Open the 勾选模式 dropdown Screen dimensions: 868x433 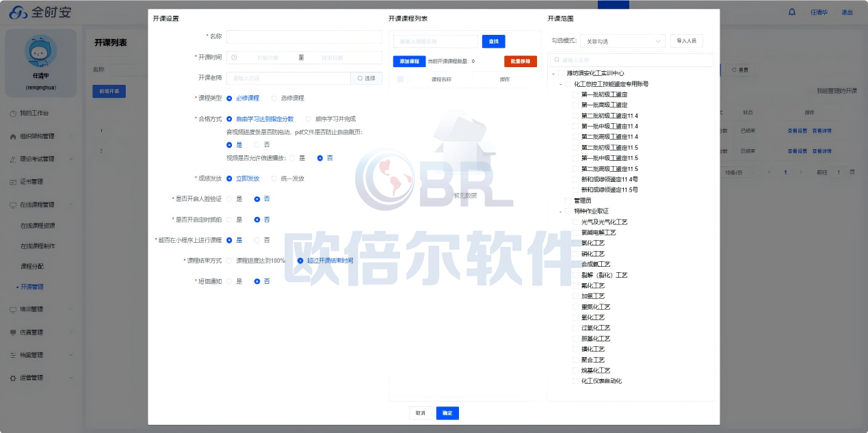622,42
